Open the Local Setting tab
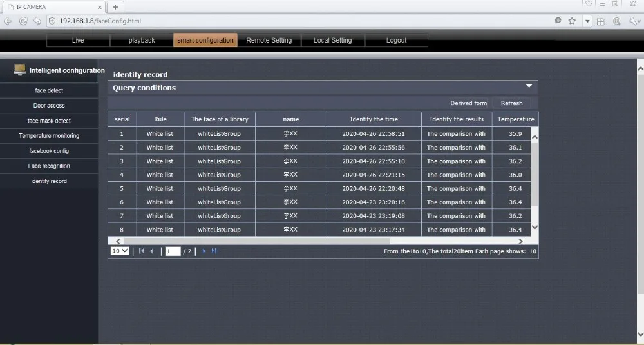This screenshot has height=345, width=644. click(x=333, y=40)
